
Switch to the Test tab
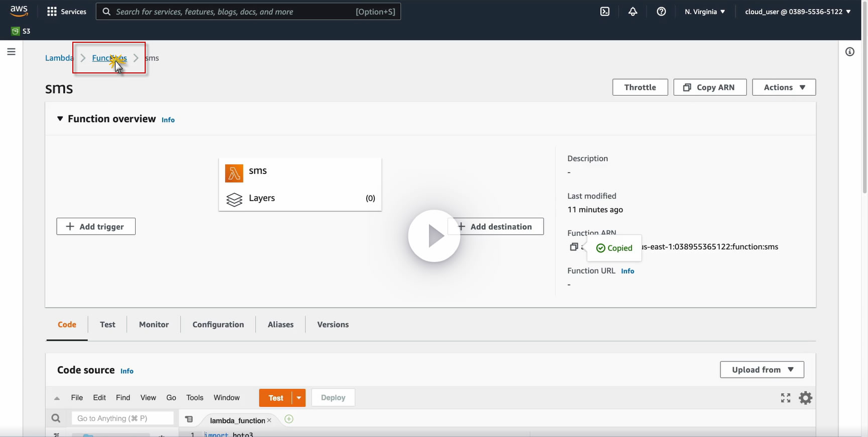point(107,325)
